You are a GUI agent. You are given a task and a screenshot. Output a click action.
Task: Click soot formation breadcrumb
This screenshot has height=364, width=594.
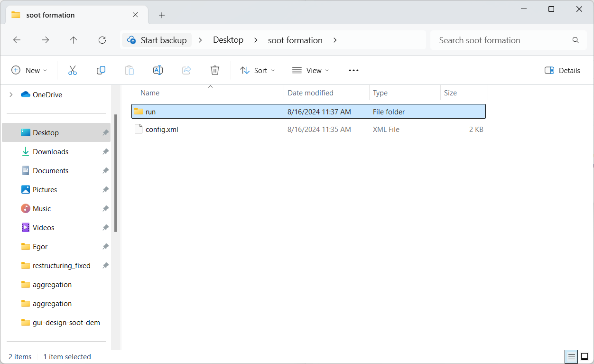click(295, 40)
